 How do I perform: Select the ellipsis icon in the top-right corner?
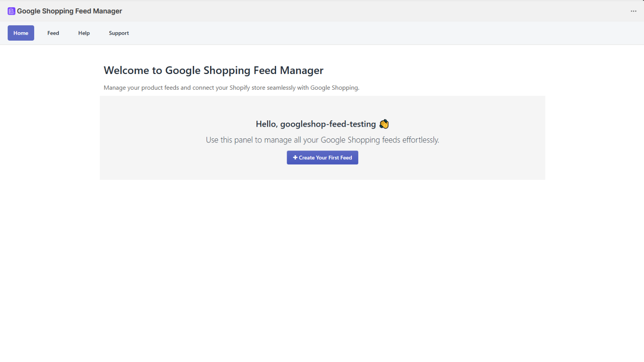click(x=634, y=11)
